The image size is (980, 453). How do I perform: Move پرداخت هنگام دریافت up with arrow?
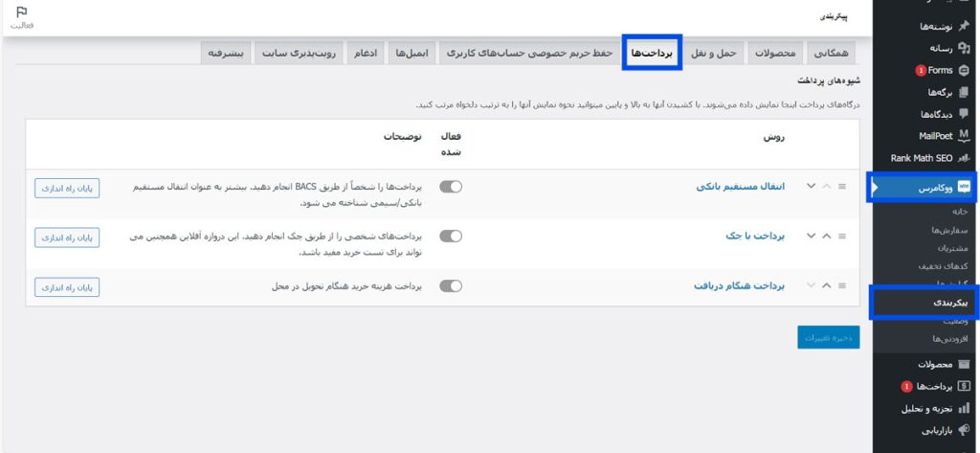826,285
